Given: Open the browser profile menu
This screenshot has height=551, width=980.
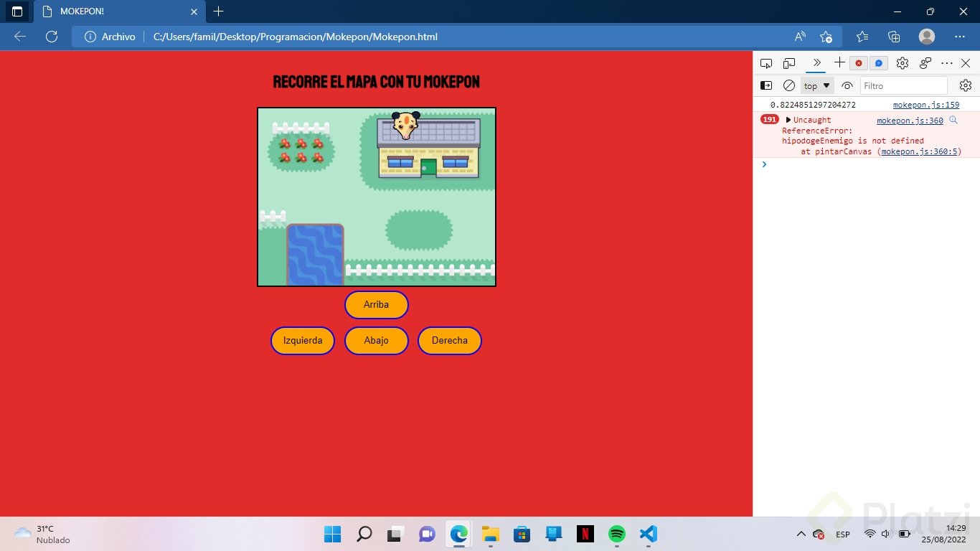Looking at the screenshot, I should click(927, 37).
